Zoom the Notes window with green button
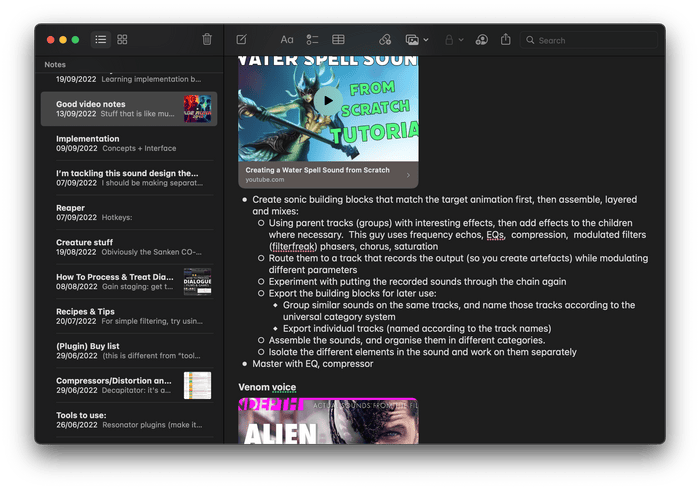Image resolution: width=700 pixels, height=490 pixels. (75, 40)
